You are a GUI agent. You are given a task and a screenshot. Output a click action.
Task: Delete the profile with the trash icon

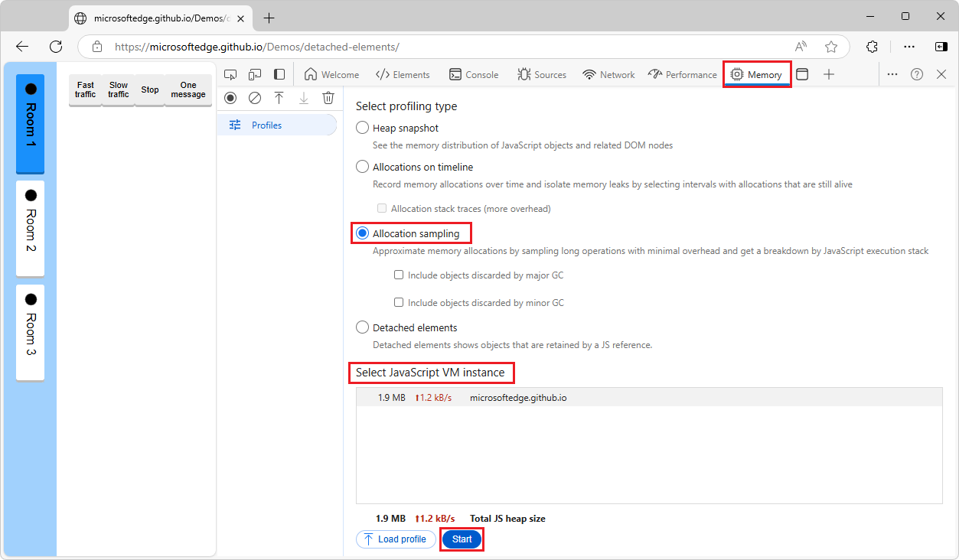[328, 98]
